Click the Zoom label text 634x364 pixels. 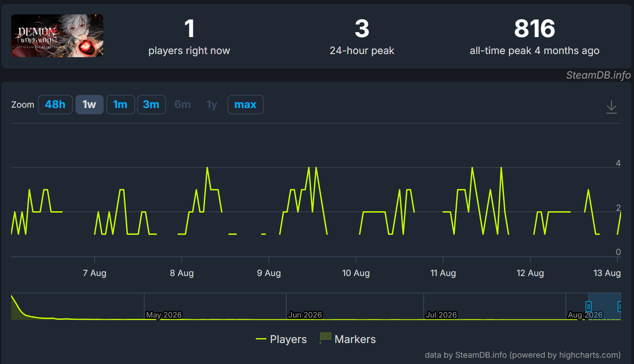[x=23, y=105]
